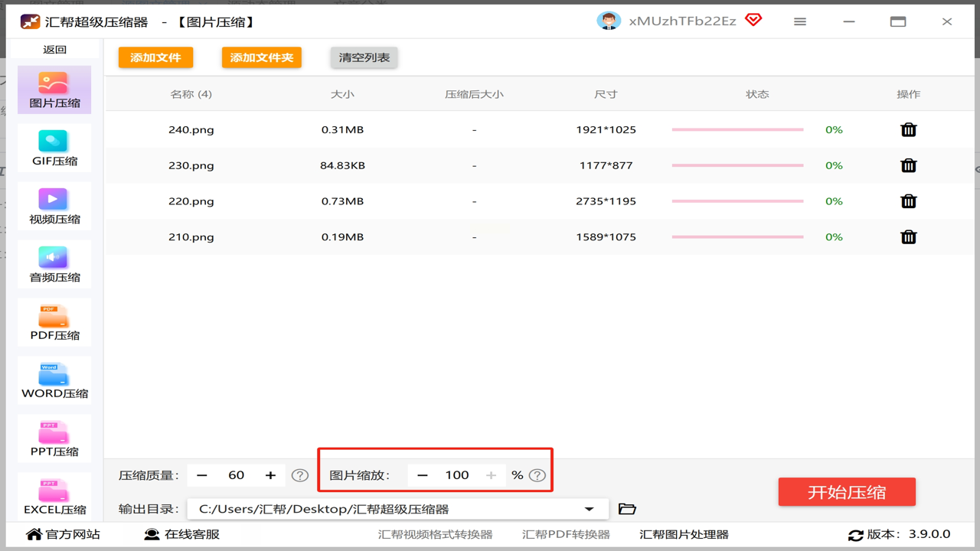This screenshot has width=980, height=551.
Task: Open 在线客服 support link
Action: [182, 534]
